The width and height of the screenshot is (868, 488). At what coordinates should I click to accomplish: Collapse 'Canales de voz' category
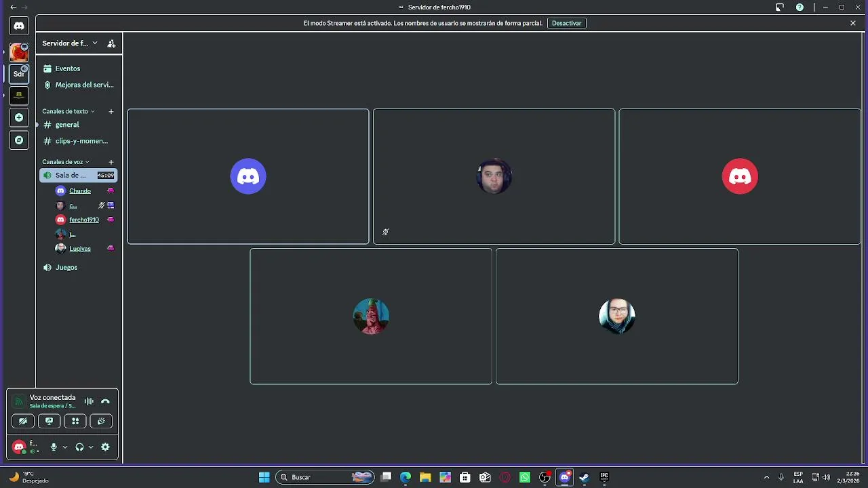(x=66, y=162)
